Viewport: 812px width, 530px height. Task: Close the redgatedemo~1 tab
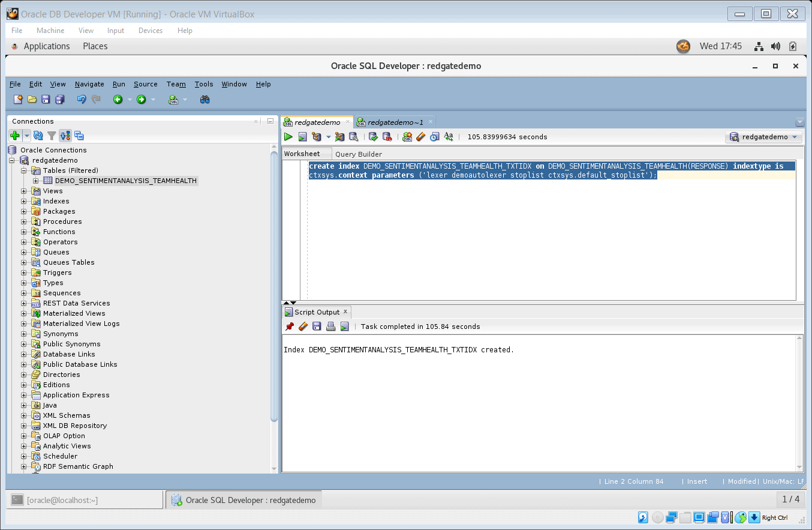click(430, 122)
